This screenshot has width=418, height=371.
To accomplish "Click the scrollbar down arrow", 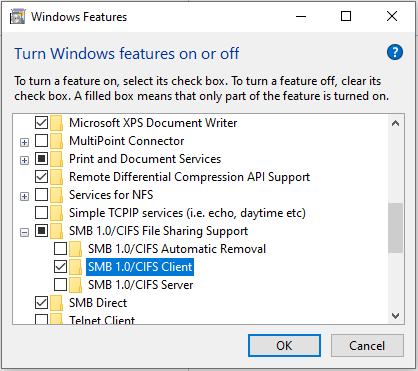I will (x=396, y=315).
